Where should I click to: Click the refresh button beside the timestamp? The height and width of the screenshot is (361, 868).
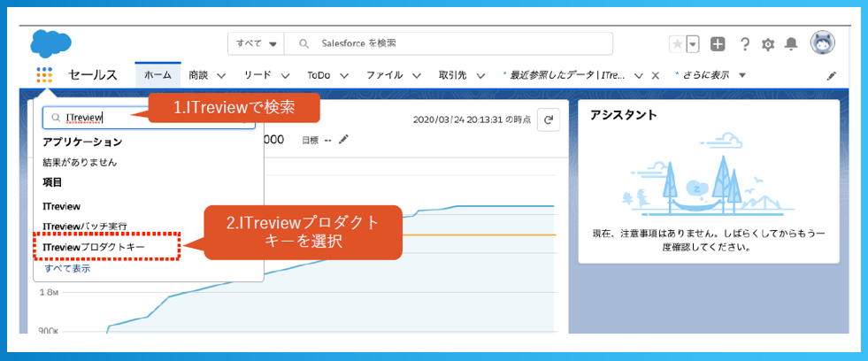click(549, 119)
